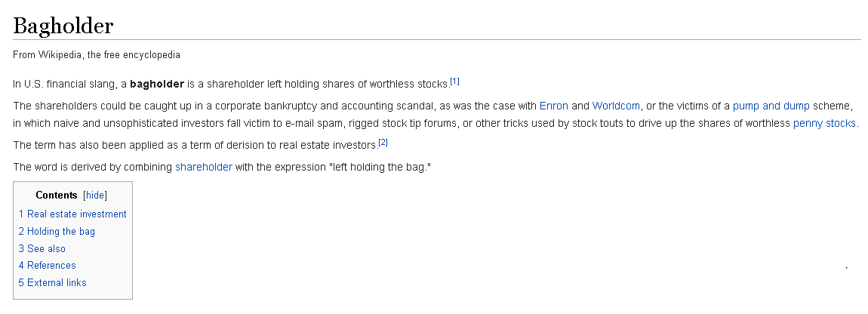
Task: Hide the Contents table
Action: click(x=94, y=195)
